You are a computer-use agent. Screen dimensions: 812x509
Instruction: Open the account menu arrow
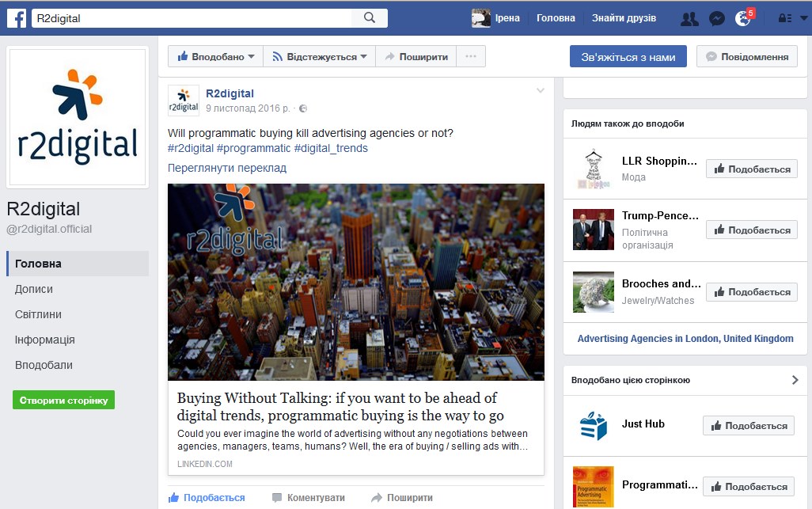pyautogui.click(x=804, y=18)
